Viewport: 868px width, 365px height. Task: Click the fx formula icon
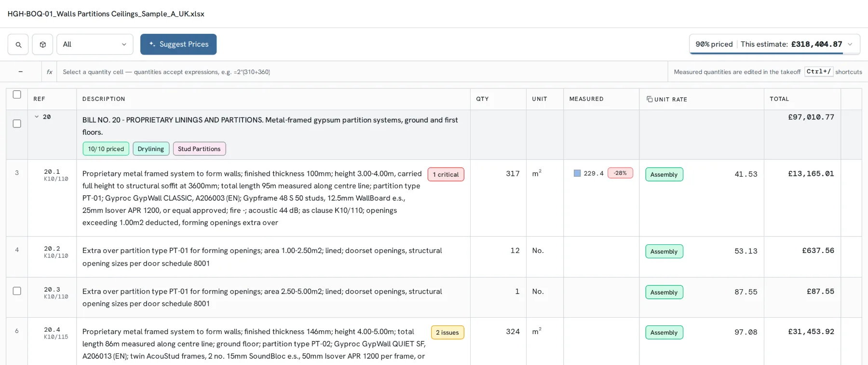click(49, 71)
